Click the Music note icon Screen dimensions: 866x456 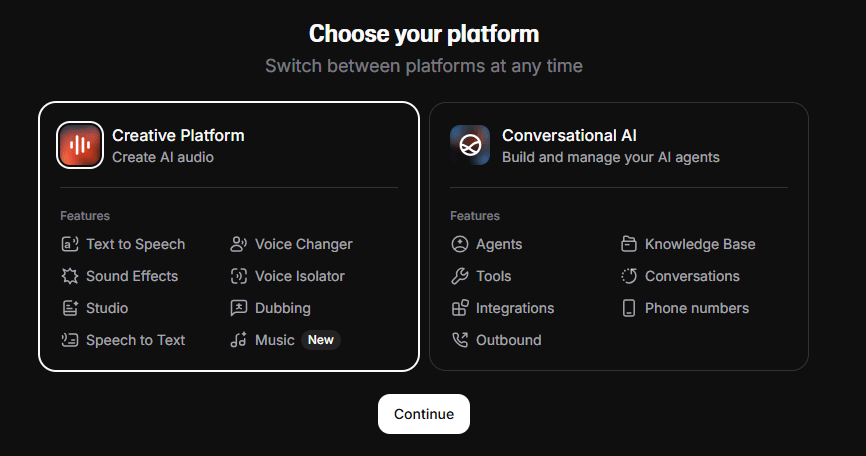point(239,340)
